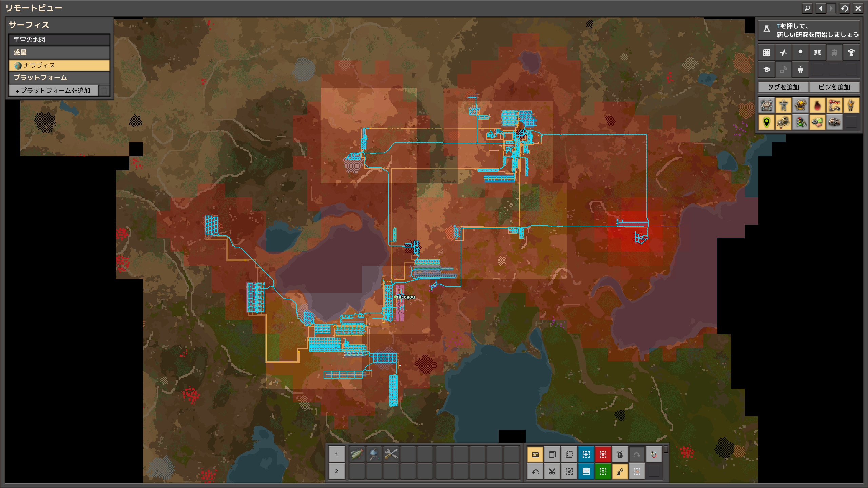Viewport: 868px width, 488px height.
Task: Toggle the yellow highlighted shortcut on bottom row
Action: [620, 471]
